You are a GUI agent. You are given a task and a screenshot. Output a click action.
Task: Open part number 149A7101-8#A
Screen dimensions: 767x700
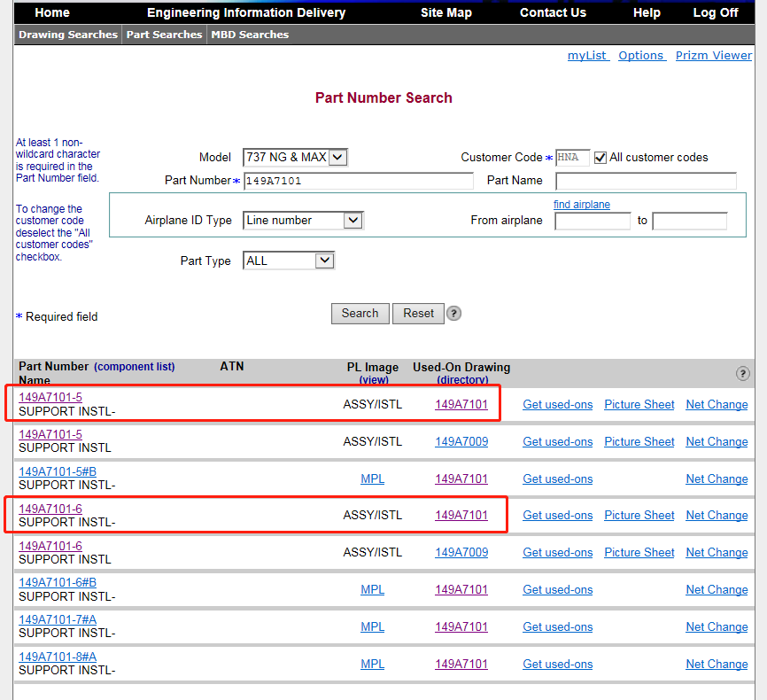click(x=58, y=657)
